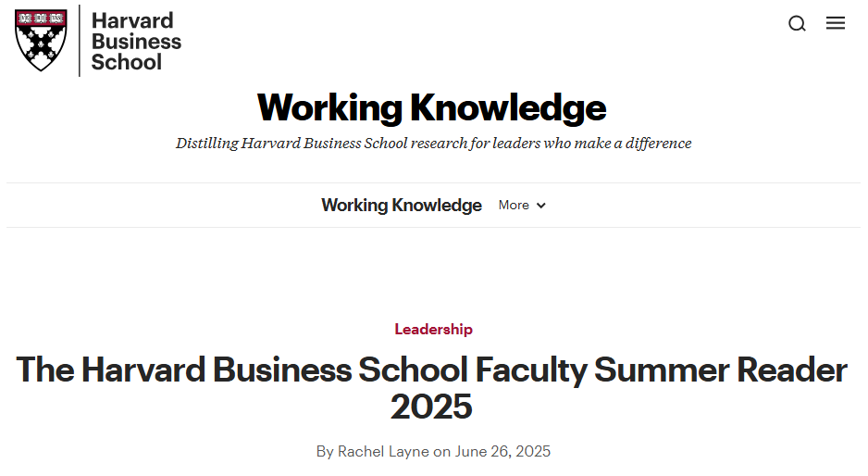Click the word School in the logo wordmark
The height and width of the screenshot is (476, 868).
pyautogui.click(x=127, y=62)
